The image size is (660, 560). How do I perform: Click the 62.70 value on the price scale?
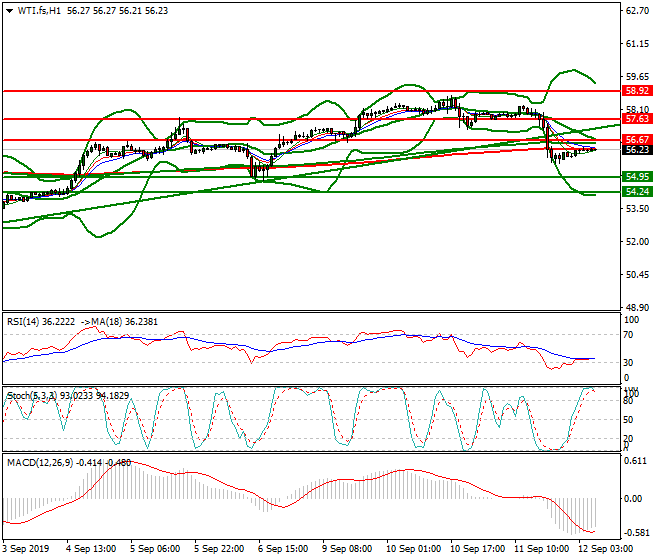(x=637, y=12)
